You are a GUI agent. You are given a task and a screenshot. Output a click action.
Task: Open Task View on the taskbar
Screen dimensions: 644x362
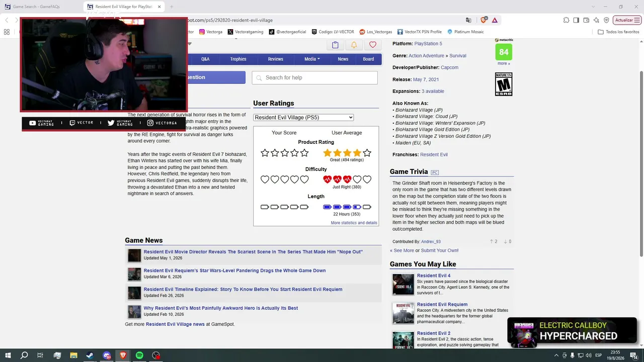(x=40, y=355)
